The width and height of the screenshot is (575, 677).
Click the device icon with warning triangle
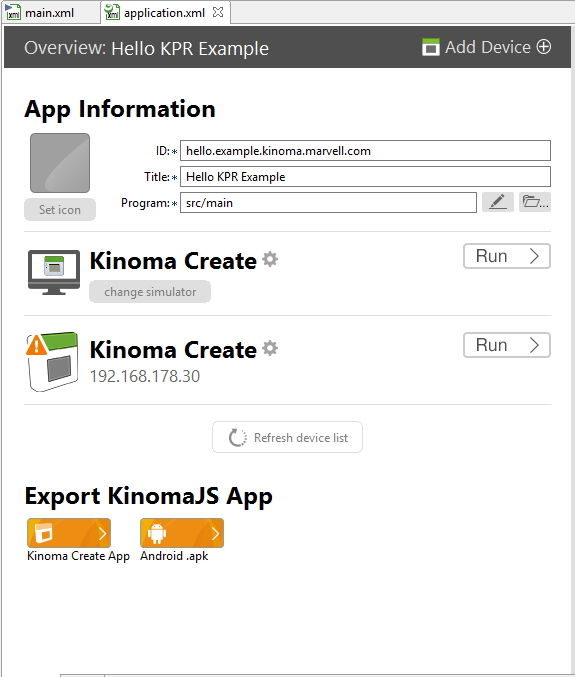coord(53,361)
